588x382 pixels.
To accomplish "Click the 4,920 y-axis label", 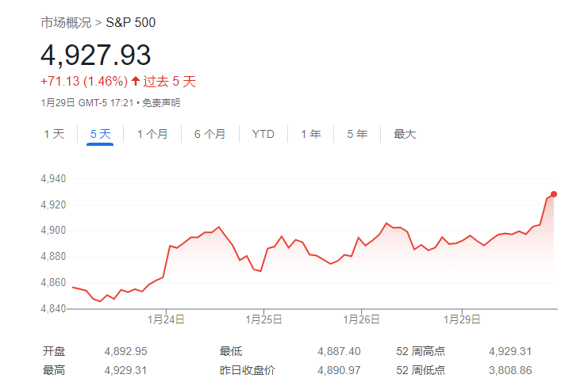I will tap(53, 204).
